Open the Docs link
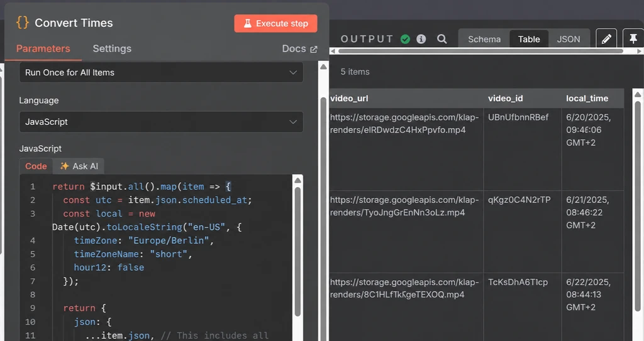This screenshot has width=644, height=341. click(x=299, y=48)
